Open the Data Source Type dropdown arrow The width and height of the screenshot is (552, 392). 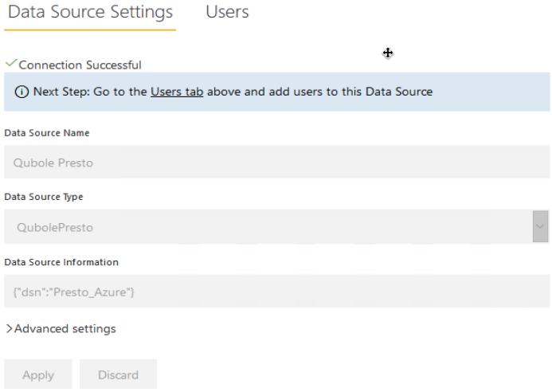(x=540, y=226)
